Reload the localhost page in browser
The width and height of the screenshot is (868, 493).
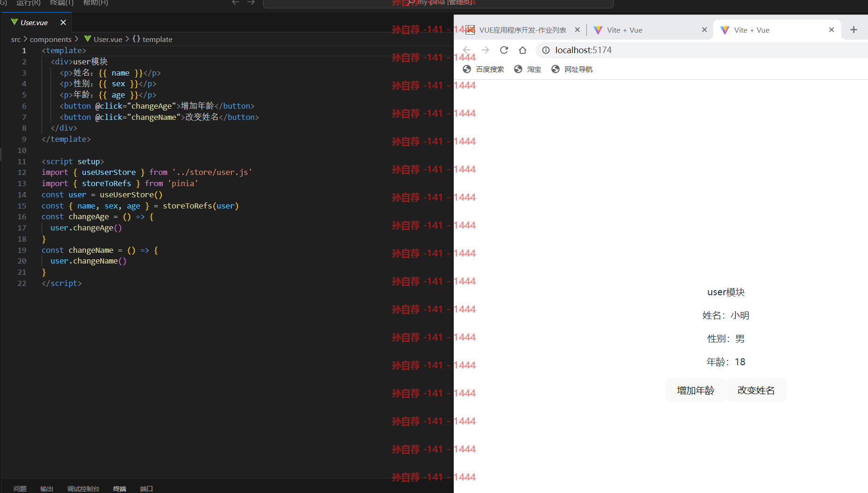(504, 50)
